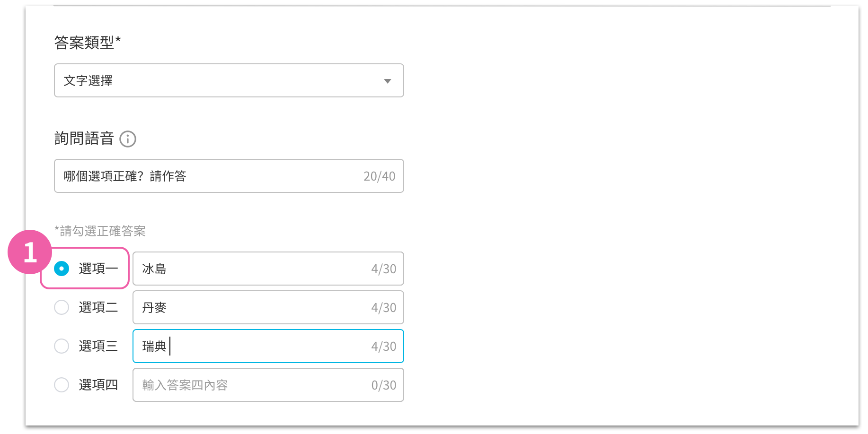
Task: Click the 冰島 answer input field
Action: coord(268,269)
